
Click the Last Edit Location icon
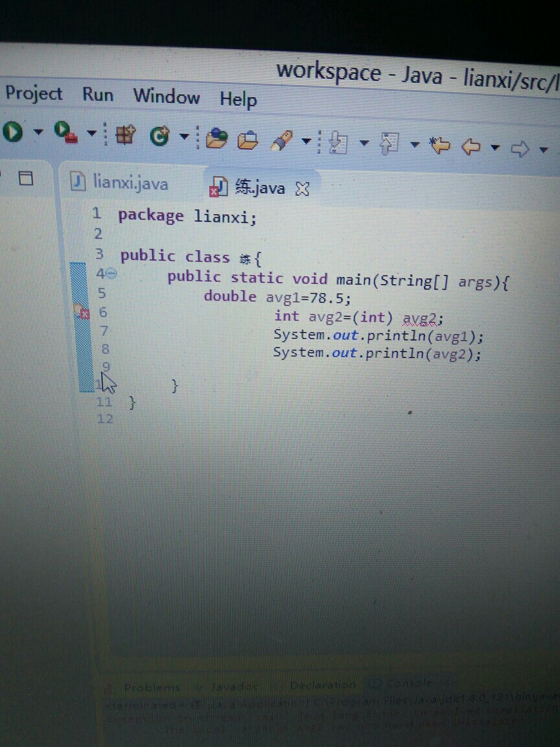439,145
